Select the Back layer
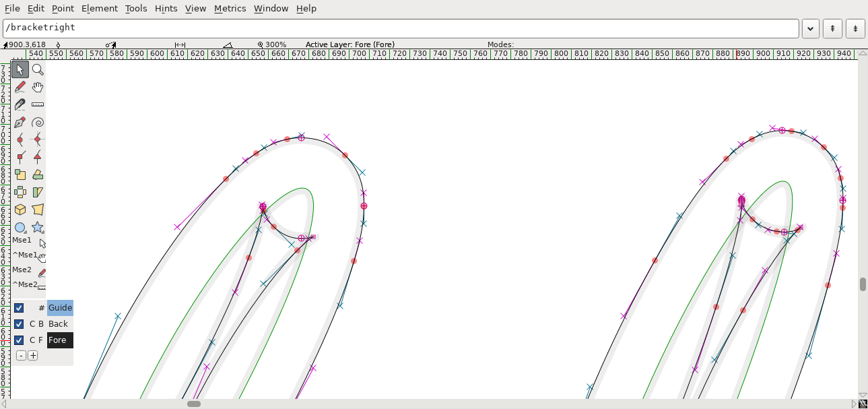This screenshot has width=868, height=409. pos(60,324)
